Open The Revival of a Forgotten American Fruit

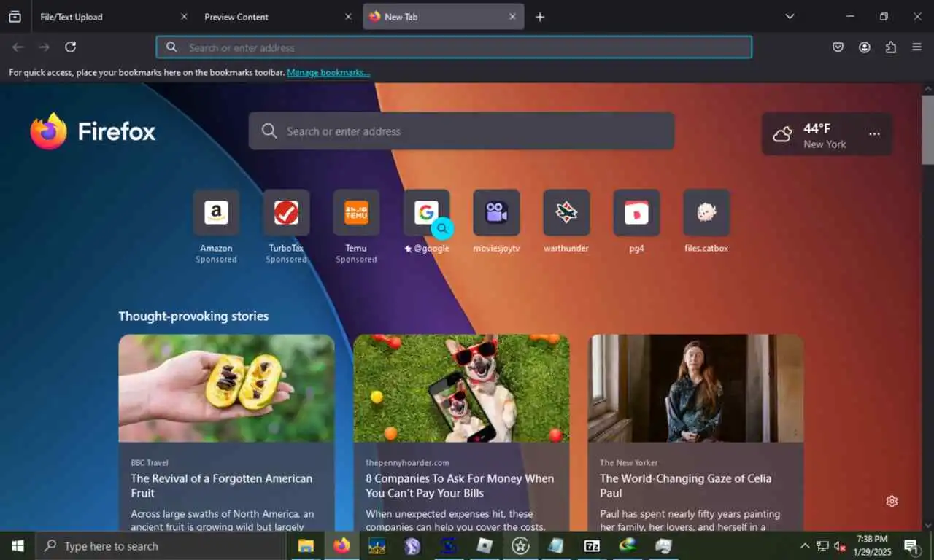click(222, 486)
